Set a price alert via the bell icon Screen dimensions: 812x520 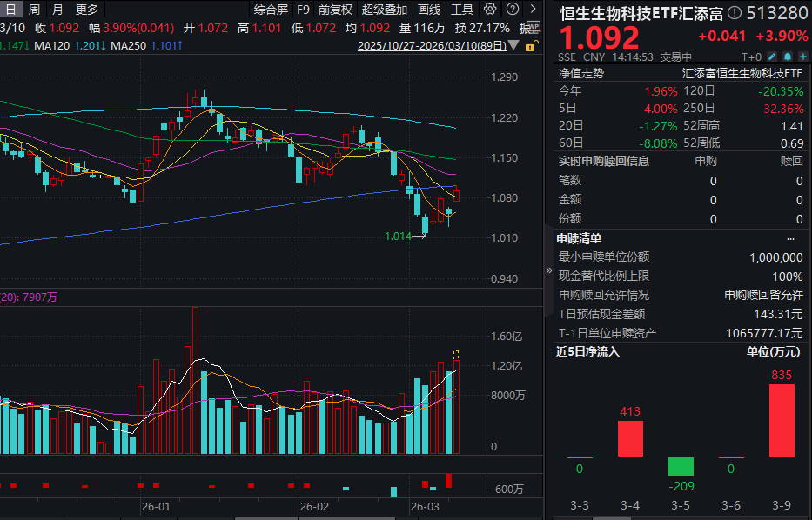[788, 56]
